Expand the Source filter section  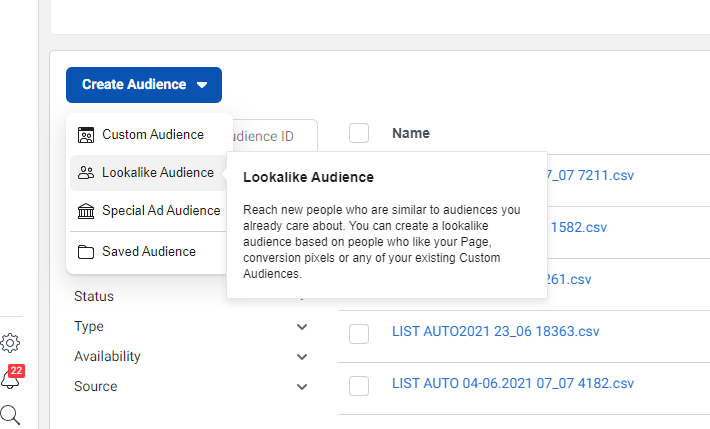302,387
